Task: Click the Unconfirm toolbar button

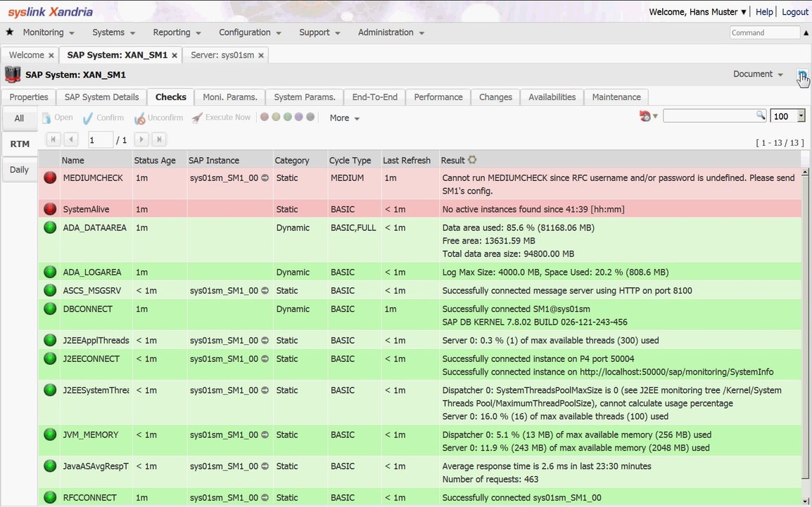Action: click(x=158, y=118)
